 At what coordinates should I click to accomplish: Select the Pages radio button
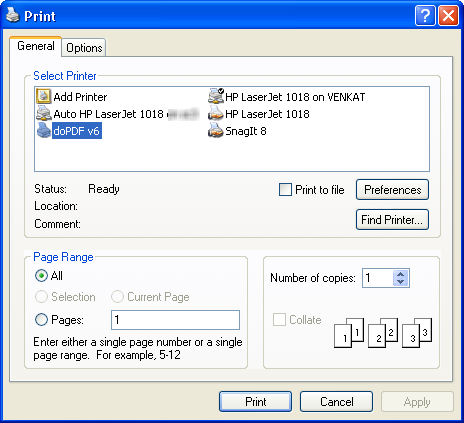[x=41, y=319]
